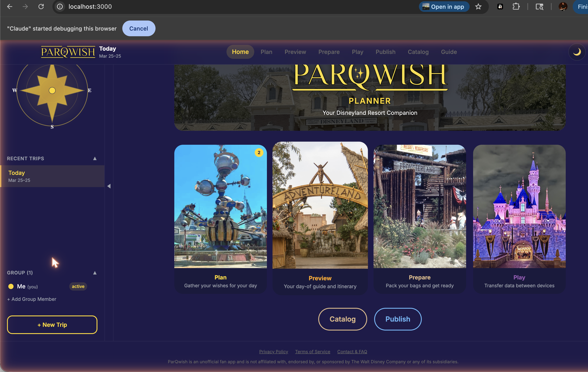Click 'Pack your bags and get ready' text

(x=420, y=286)
